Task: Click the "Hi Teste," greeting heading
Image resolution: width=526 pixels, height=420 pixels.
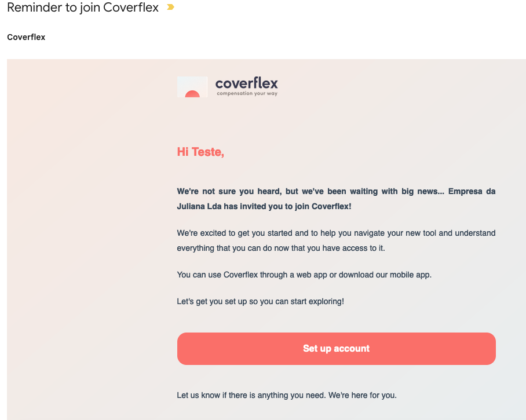Action: (200, 152)
